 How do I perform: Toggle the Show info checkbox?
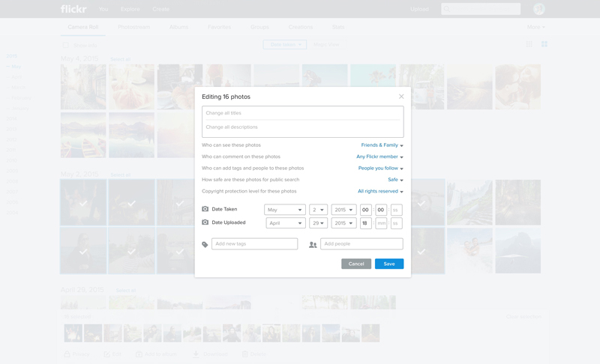point(66,45)
